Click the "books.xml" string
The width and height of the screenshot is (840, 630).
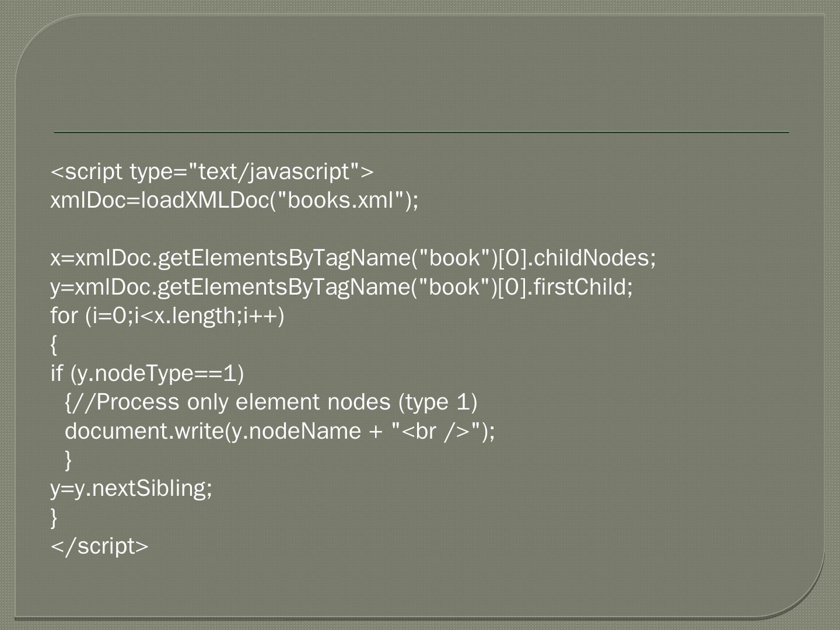click(341, 200)
